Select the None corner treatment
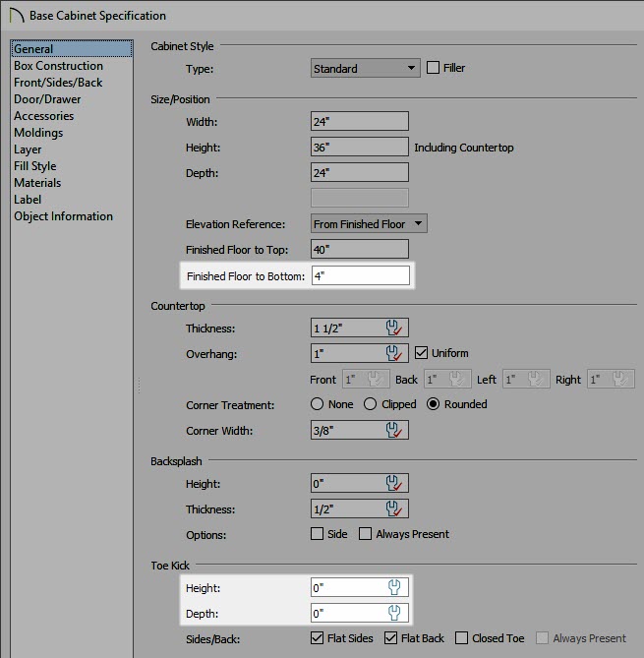 (318, 404)
